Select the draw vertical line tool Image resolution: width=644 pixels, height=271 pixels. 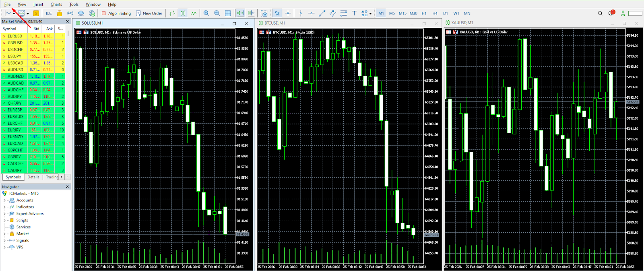pos(301,13)
